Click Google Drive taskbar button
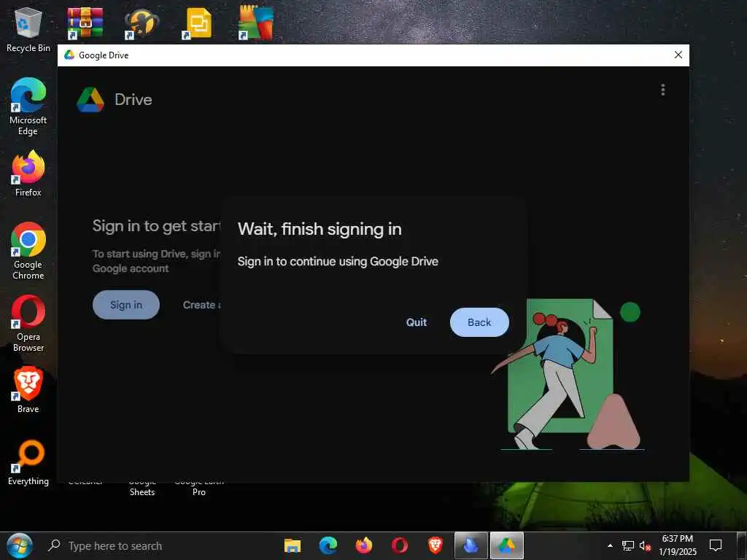The height and width of the screenshot is (560, 747). click(x=507, y=545)
